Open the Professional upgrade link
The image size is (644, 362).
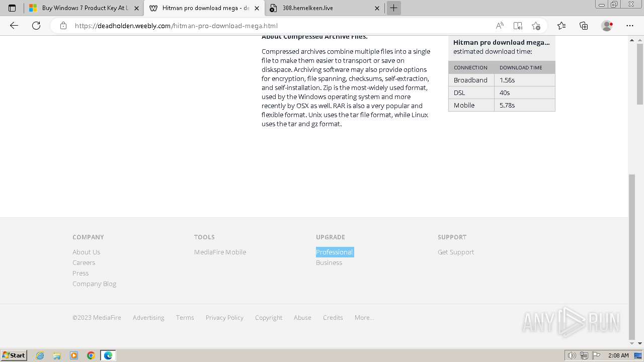click(x=335, y=252)
